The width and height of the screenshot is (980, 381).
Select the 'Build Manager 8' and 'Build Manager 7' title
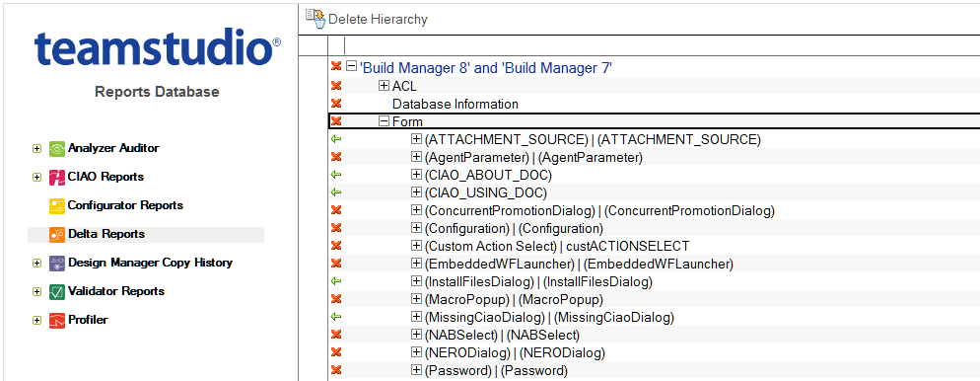point(486,68)
